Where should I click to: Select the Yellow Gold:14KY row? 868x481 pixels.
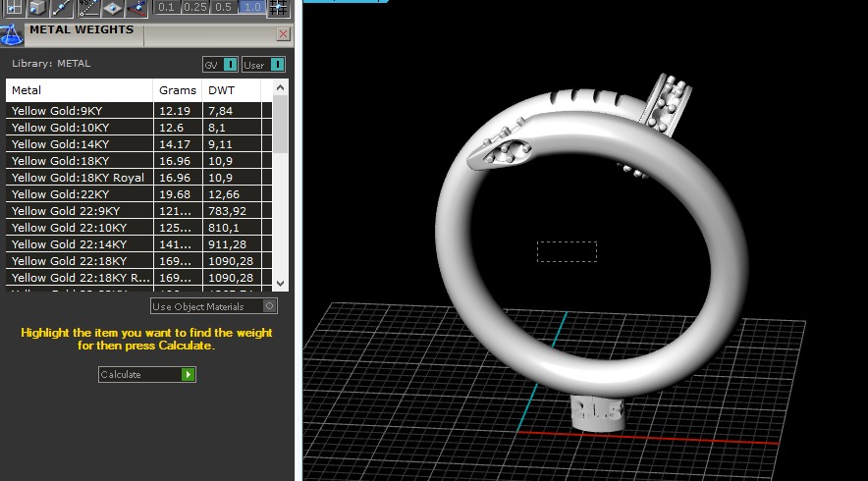coord(138,144)
